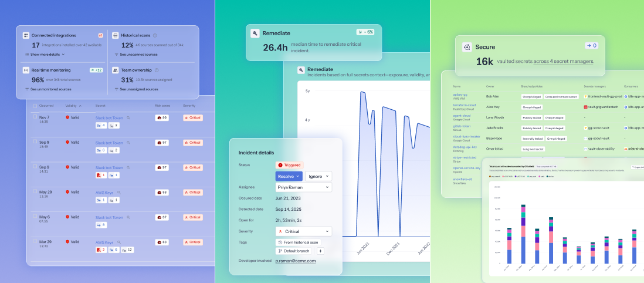Open the help icon beside Team ownership
The height and width of the screenshot is (283, 644).
click(x=157, y=70)
